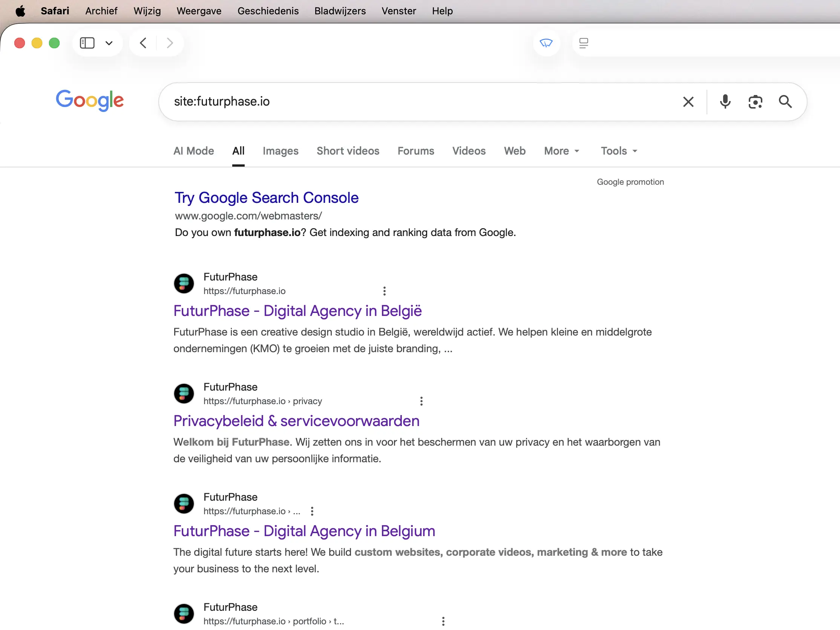Open FuturPhase Digital Agency in België result
The width and height of the screenshot is (840, 630).
(x=297, y=311)
